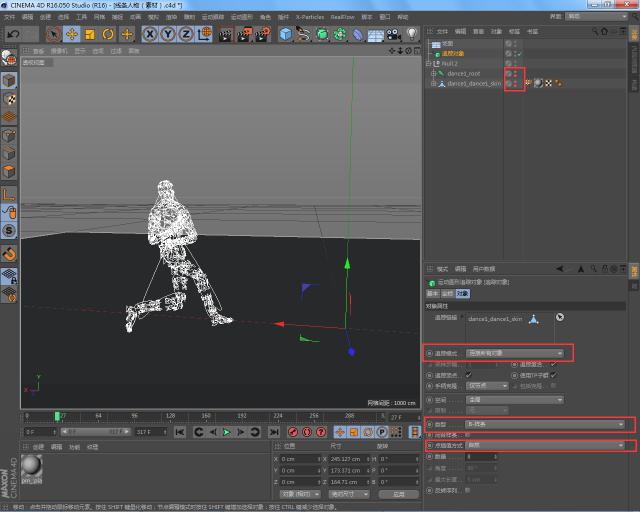Viewport: 640px width, 512px height.
Task: Click the X position field showing 0 cm
Action: [x=298, y=458]
